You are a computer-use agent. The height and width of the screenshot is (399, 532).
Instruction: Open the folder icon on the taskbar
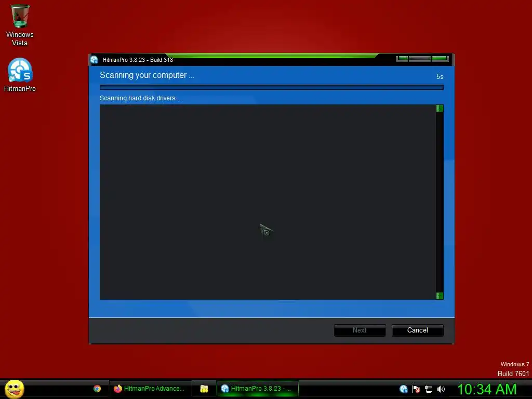[204, 389]
